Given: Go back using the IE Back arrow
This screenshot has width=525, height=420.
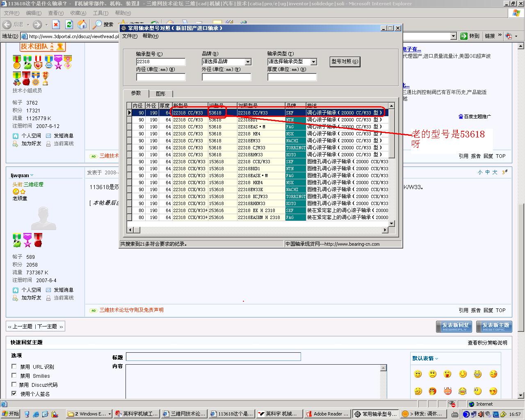Looking at the screenshot, I should click(x=7, y=25).
